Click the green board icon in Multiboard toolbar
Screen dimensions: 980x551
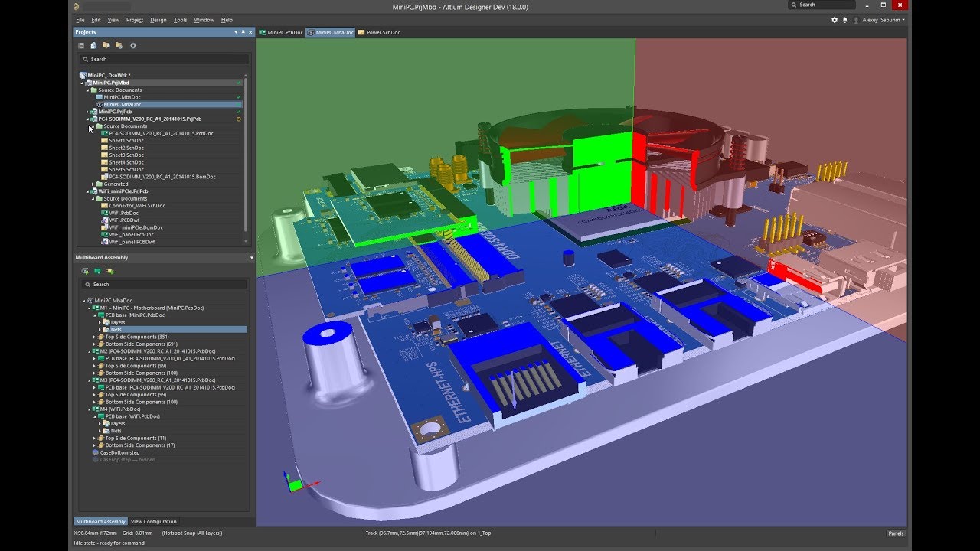pyautogui.click(x=98, y=271)
